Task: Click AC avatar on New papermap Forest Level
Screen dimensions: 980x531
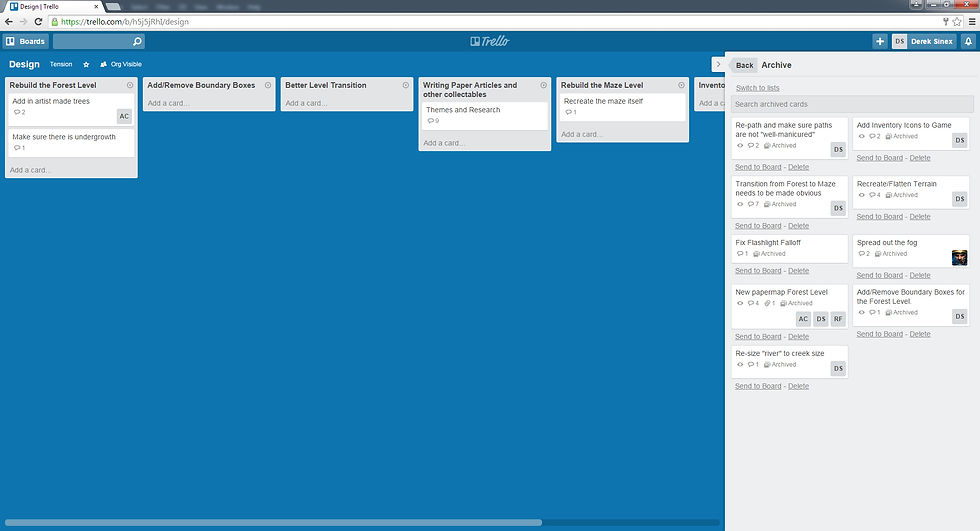Action: pyautogui.click(x=803, y=319)
